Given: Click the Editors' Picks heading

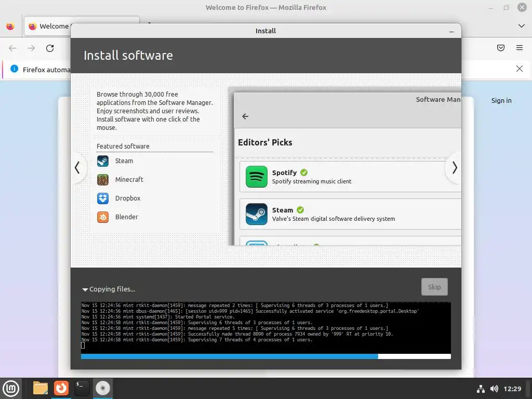Looking at the screenshot, I should [265, 142].
